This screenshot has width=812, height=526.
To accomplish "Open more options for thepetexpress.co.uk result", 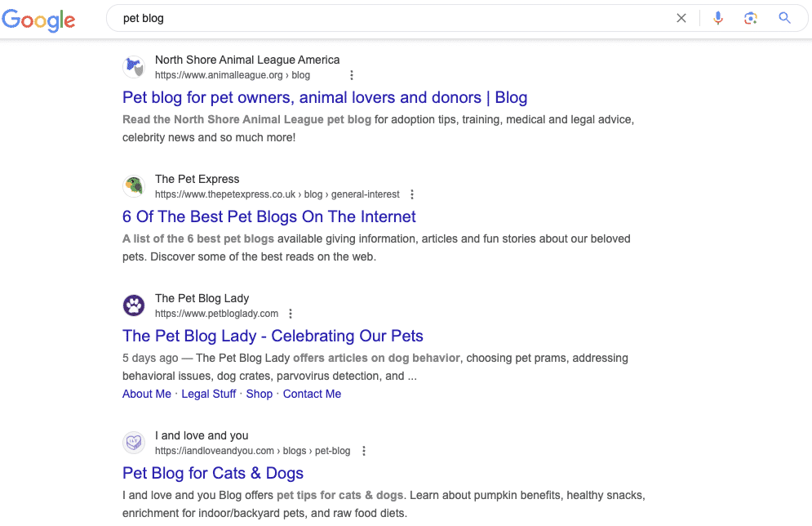I will (x=412, y=194).
